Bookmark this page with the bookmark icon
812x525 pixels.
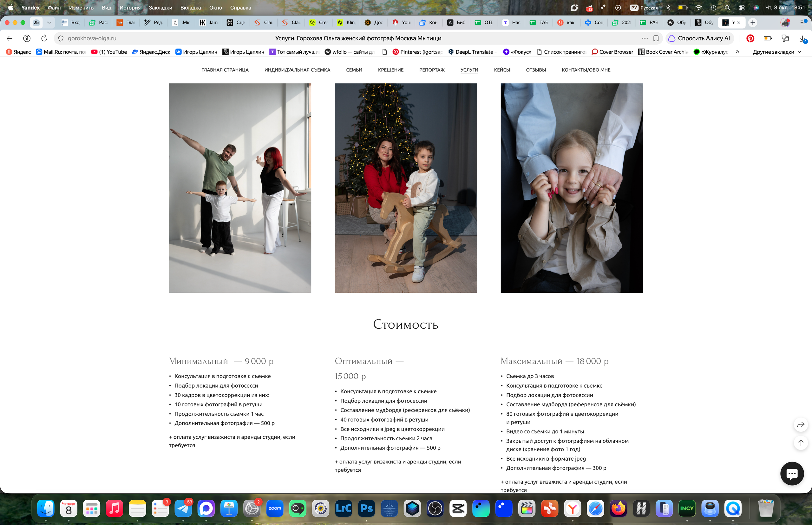tap(656, 38)
